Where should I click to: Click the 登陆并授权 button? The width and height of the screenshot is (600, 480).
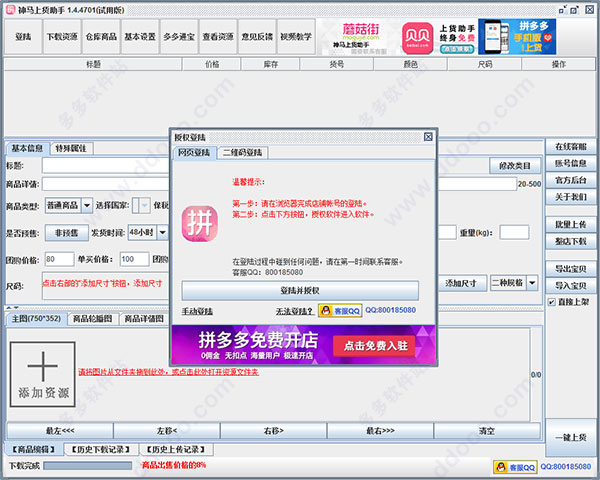[x=300, y=291]
